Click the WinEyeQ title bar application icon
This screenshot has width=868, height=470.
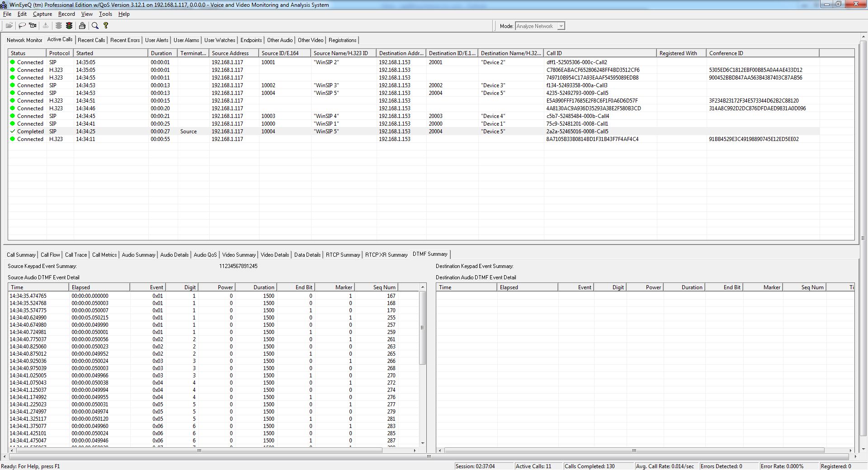[x=4, y=5]
